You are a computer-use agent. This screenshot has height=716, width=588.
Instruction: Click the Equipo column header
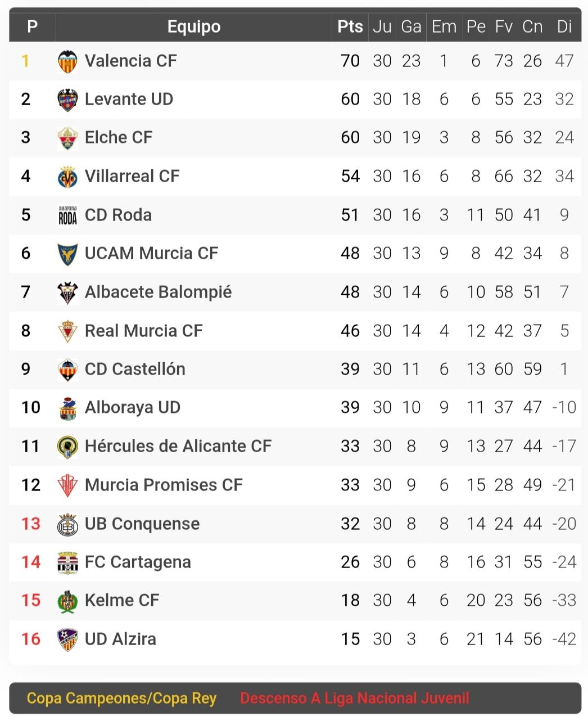click(x=194, y=26)
